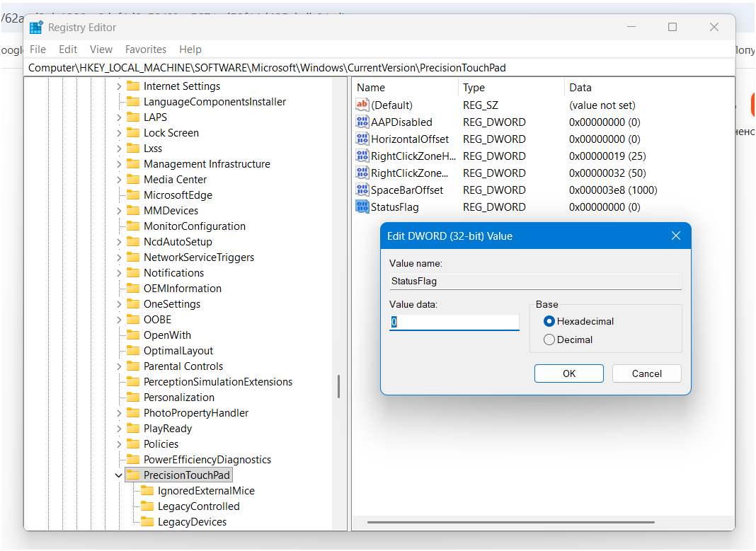Select the LanguageComponentsInstaller key
Viewport: 756px width, 551px height.
point(214,102)
